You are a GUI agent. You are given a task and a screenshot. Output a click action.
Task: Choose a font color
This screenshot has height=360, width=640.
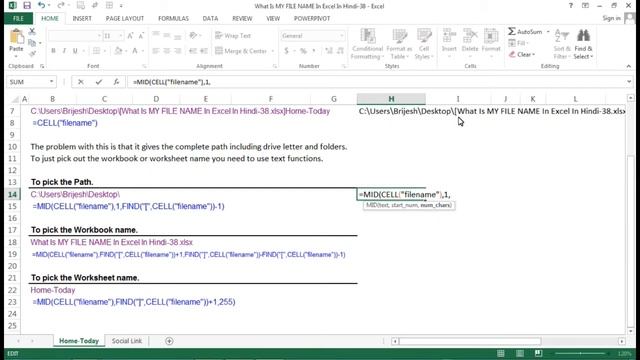[x=135, y=51]
